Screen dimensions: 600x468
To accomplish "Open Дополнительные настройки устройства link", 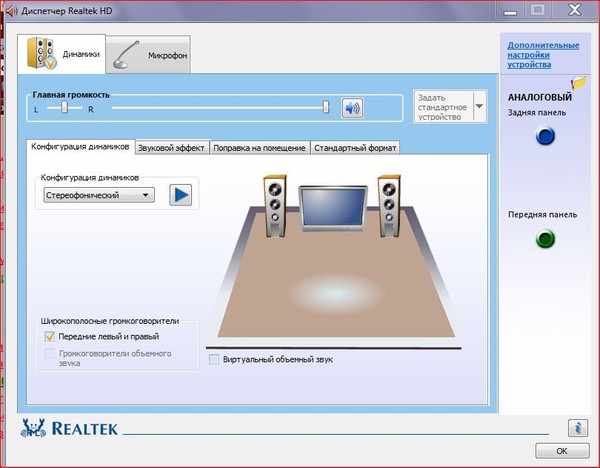I will coord(543,55).
